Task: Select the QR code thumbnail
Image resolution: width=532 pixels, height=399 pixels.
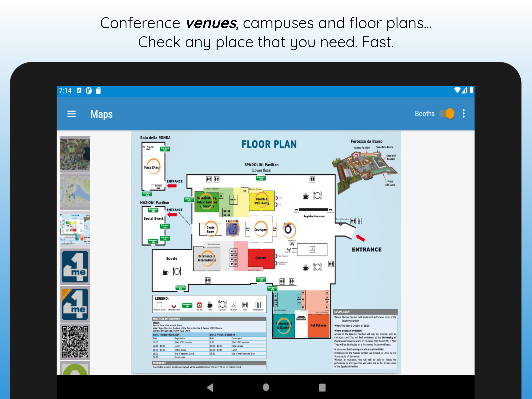Action: click(75, 342)
